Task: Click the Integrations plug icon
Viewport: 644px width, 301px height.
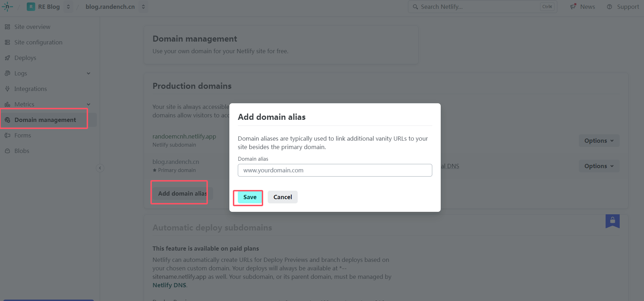Action: [7, 89]
